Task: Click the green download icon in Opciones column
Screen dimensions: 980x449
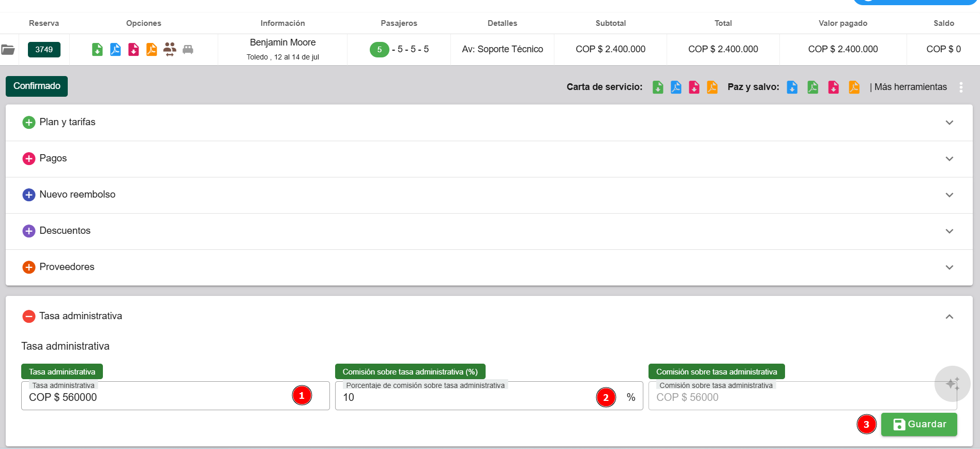Action: point(97,50)
